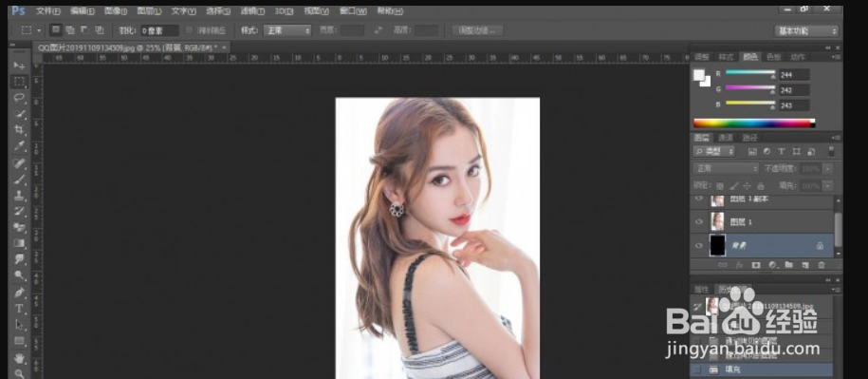Click the foreground color swatch in Color panel
This screenshot has height=379, width=868.
[698, 75]
